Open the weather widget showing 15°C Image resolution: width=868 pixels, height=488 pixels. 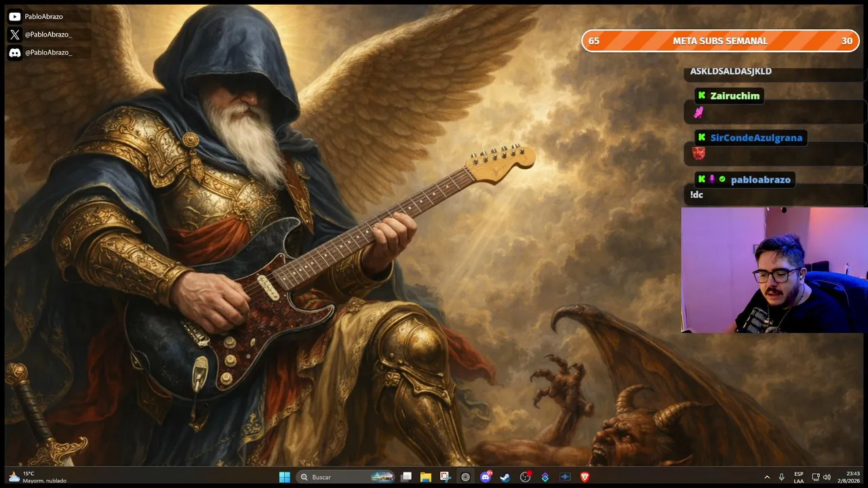(37, 477)
